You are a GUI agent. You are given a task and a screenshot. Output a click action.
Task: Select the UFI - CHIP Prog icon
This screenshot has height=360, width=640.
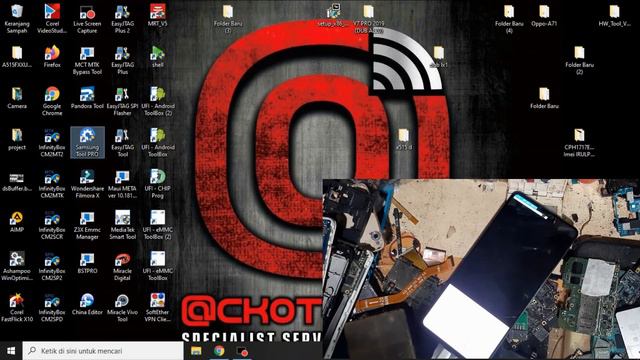point(158,184)
